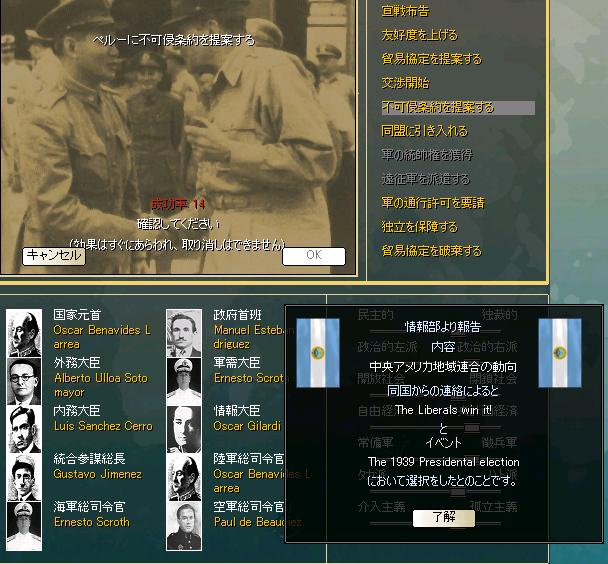Screen dimensions: 608x564
Task: Acknowledge report with 了解 button
Action: [444, 517]
